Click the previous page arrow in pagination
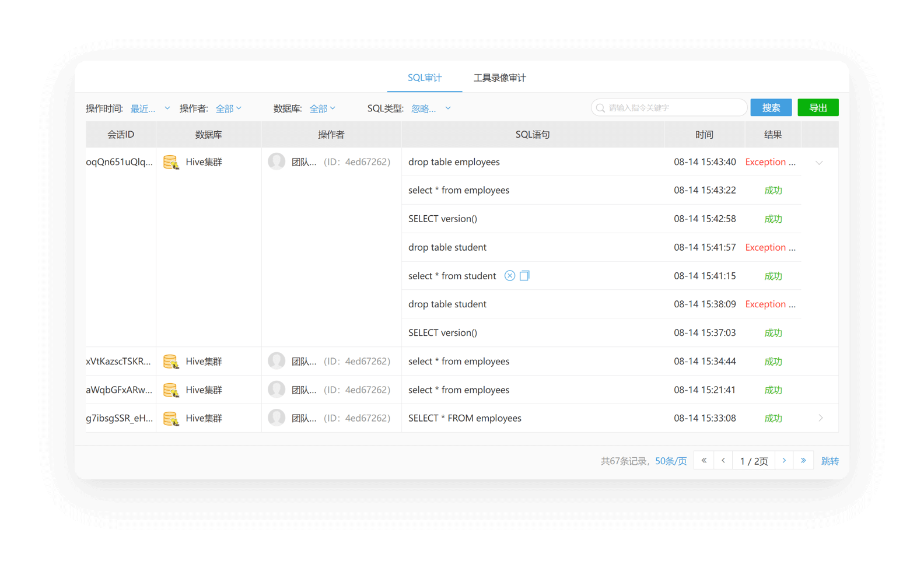Screen dimensions: 924x568 click(723, 461)
